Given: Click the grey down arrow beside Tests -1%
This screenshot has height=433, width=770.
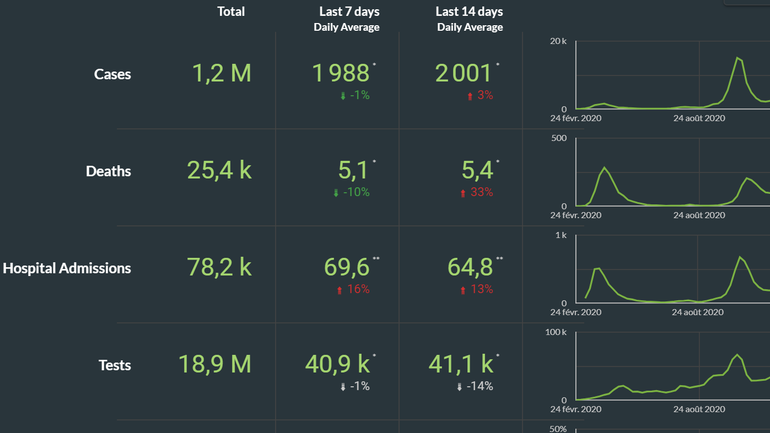Looking at the screenshot, I should coord(343,386).
